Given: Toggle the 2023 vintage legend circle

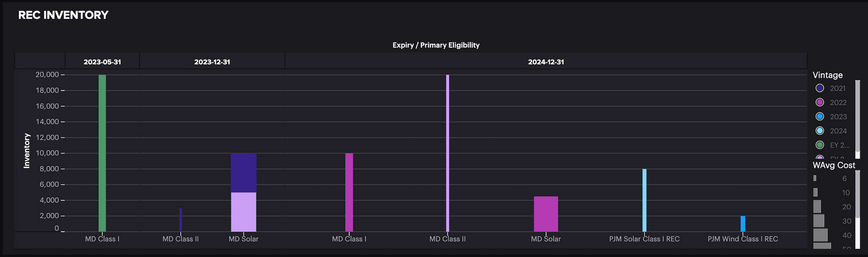Looking at the screenshot, I should (820, 117).
